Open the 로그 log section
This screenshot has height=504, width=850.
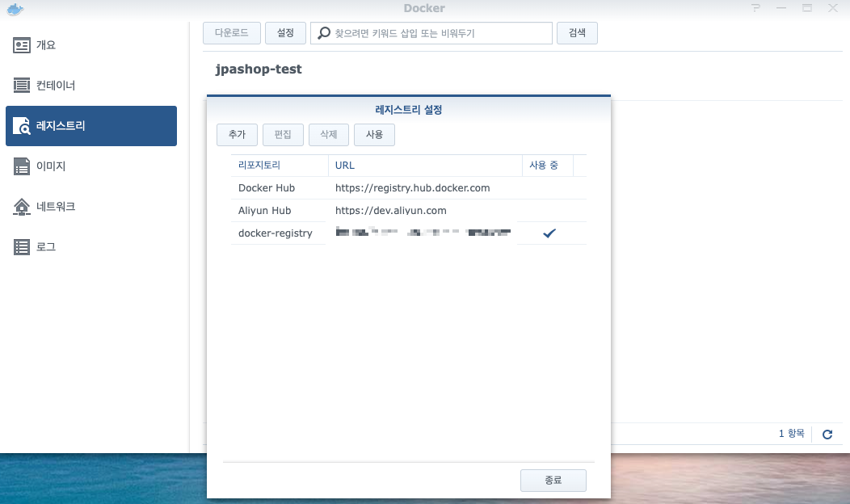pyautogui.click(x=91, y=246)
